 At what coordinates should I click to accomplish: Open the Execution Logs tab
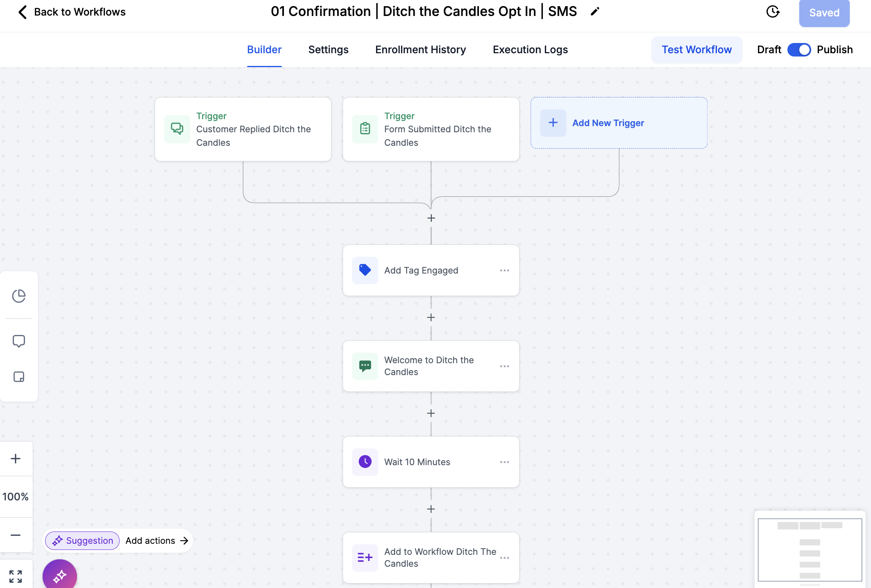click(x=530, y=50)
